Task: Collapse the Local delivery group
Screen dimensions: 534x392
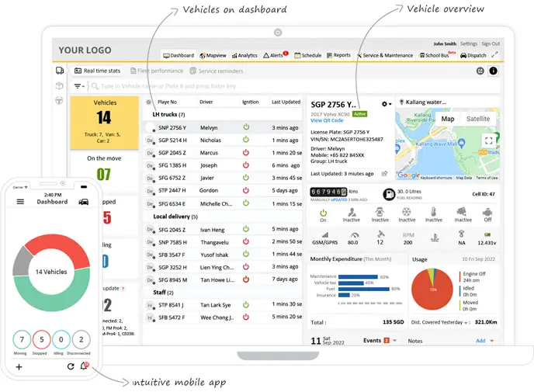Action: tap(175, 217)
